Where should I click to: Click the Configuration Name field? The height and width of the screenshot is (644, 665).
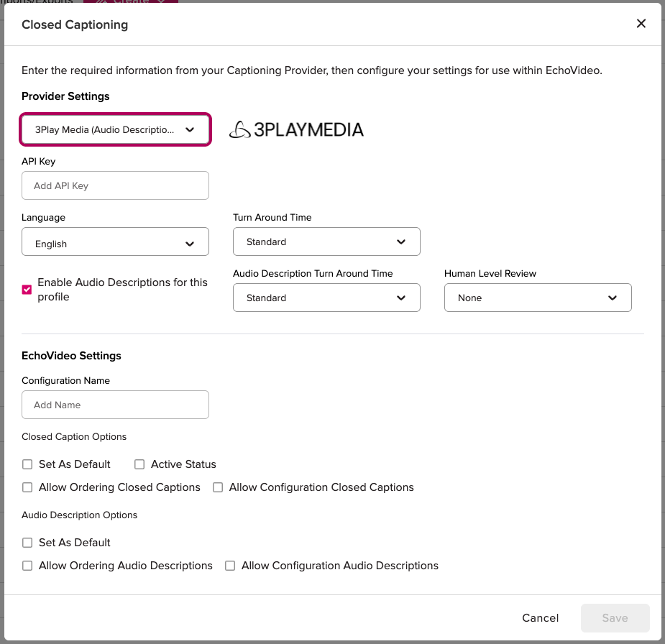point(115,405)
